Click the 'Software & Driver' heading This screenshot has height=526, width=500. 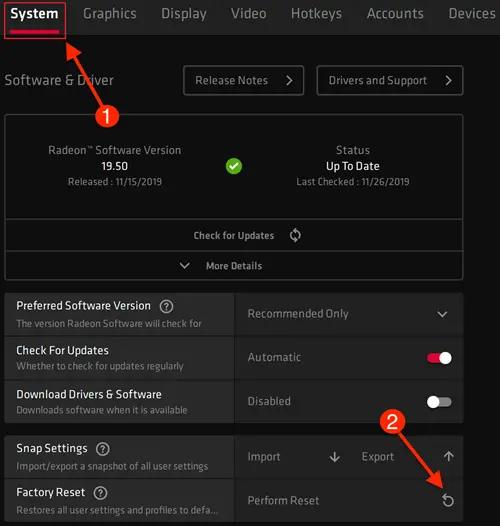coord(59,81)
